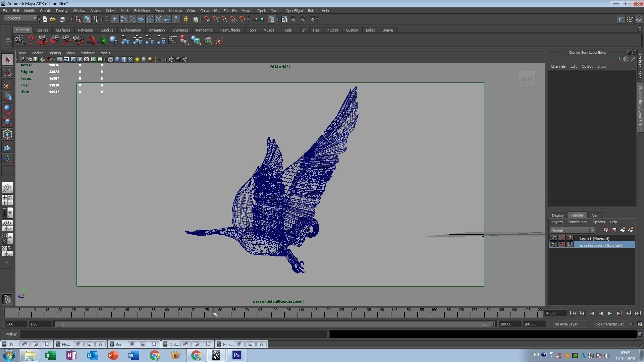The image size is (644, 362).
Task: Choose the Paint Selection tool
Action: click(7, 85)
